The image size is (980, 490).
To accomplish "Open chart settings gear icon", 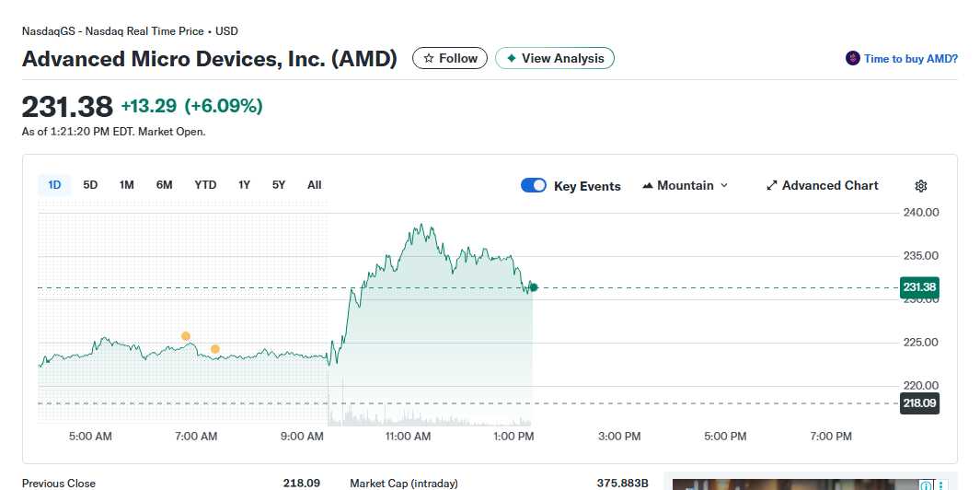I will pyautogui.click(x=920, y=186).
